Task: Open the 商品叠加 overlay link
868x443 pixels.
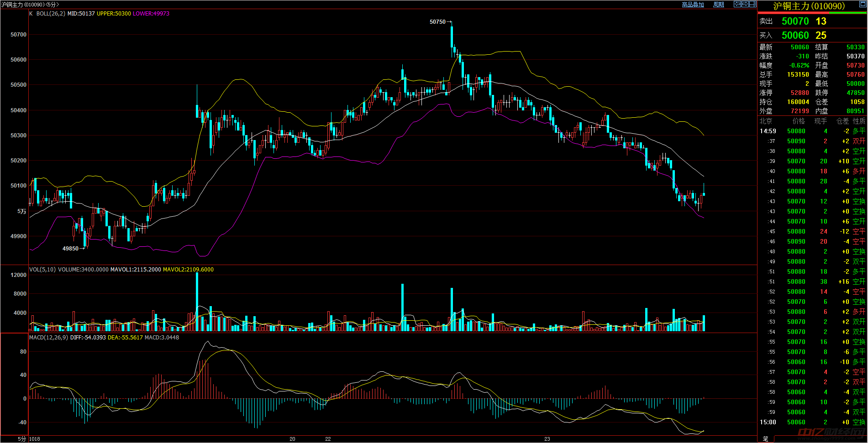Action: point(693,5)
